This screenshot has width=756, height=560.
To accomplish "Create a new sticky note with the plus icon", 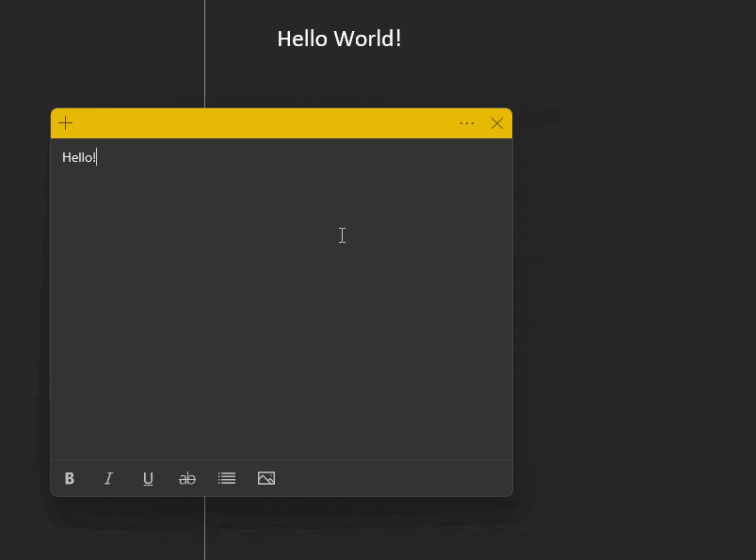I will tap(65, 122).
